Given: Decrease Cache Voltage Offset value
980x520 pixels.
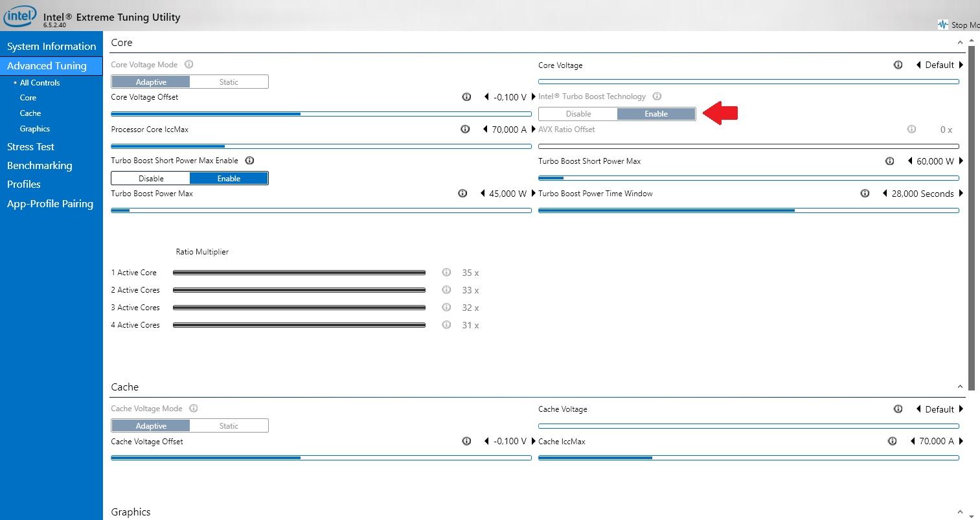Looking at the screenshot, I should [487, 441].
